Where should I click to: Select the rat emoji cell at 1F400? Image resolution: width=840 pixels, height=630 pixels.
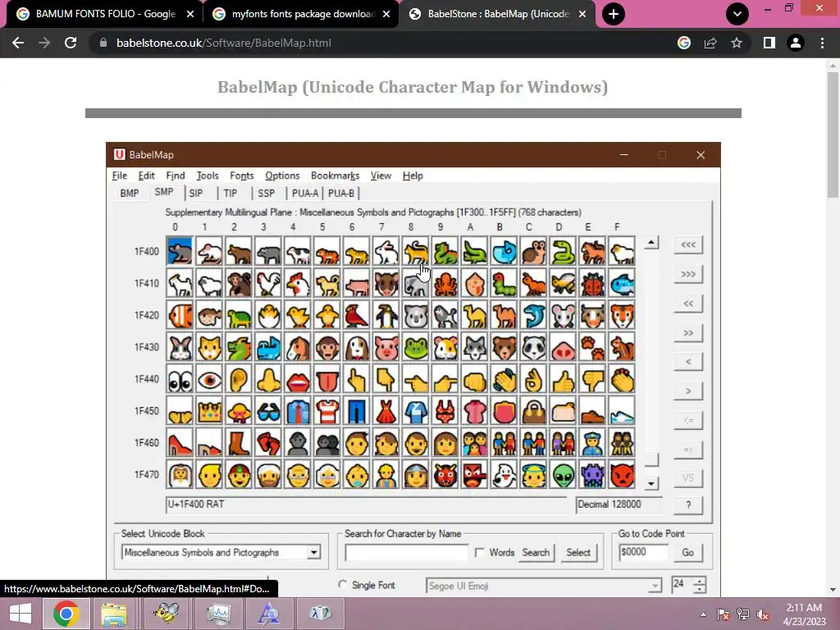(180, 251)
